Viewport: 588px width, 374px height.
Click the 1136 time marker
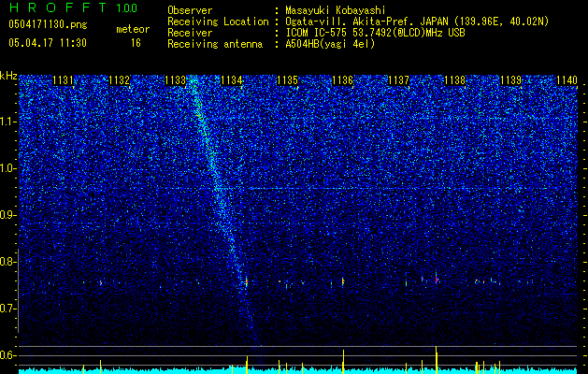(343, 80)
